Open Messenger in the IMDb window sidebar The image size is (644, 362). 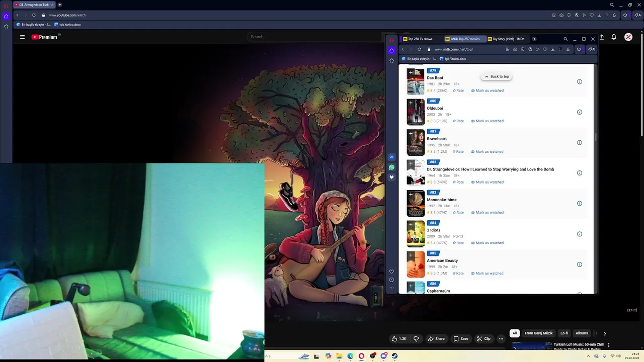click(391, 157)
